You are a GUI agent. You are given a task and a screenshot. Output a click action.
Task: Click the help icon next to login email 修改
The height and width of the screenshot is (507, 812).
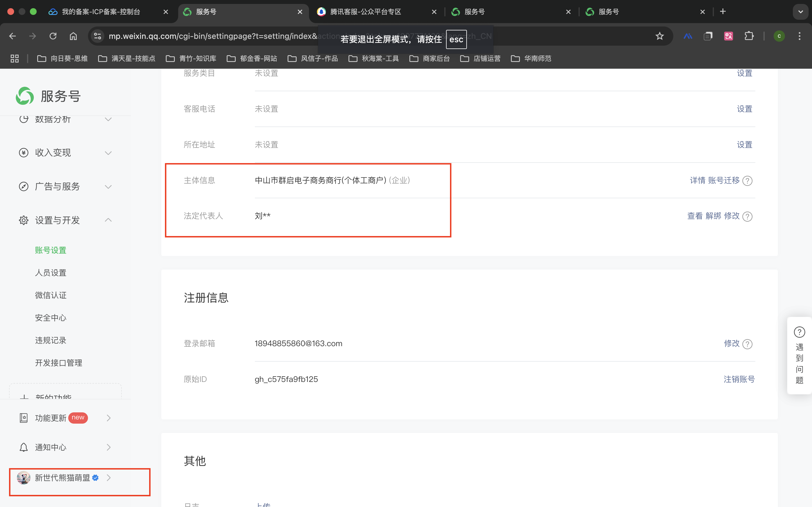click(x=747, y=344)
